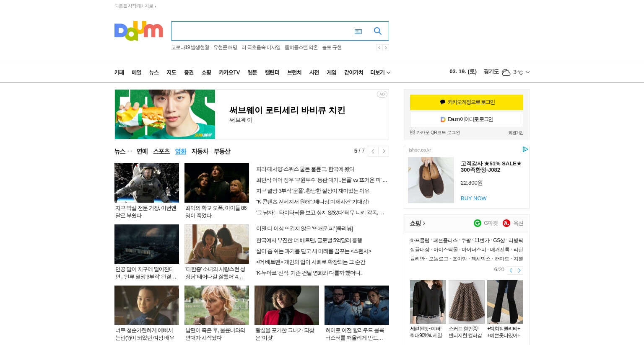Open 브런치 in navigation bar
The width and height of the screenshot is (644, 345).
(294, 72)
